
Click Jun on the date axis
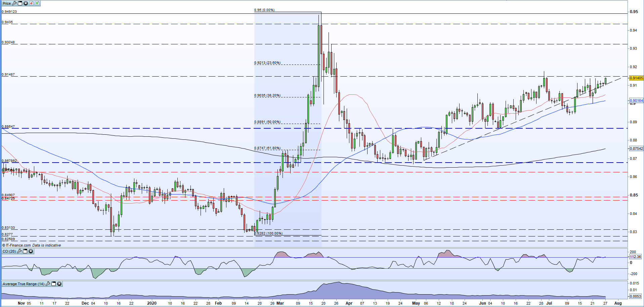[482, 303]
